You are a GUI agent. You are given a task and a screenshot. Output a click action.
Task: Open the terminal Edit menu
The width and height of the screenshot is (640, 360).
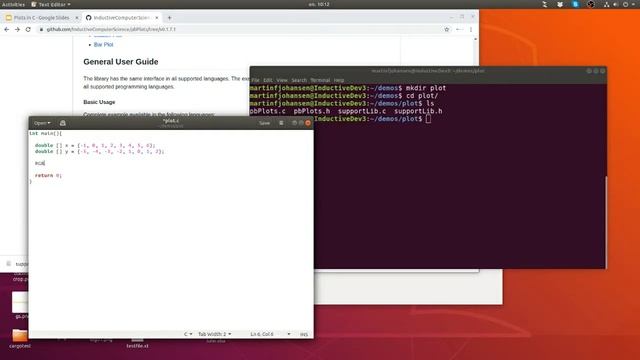click(268, 80)
